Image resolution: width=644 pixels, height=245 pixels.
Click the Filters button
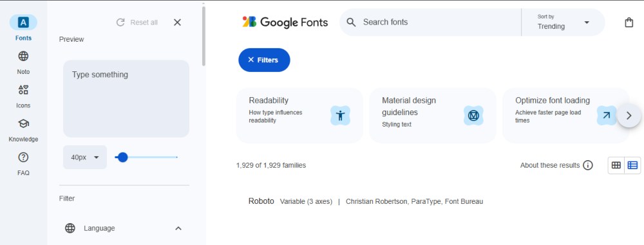264,60
